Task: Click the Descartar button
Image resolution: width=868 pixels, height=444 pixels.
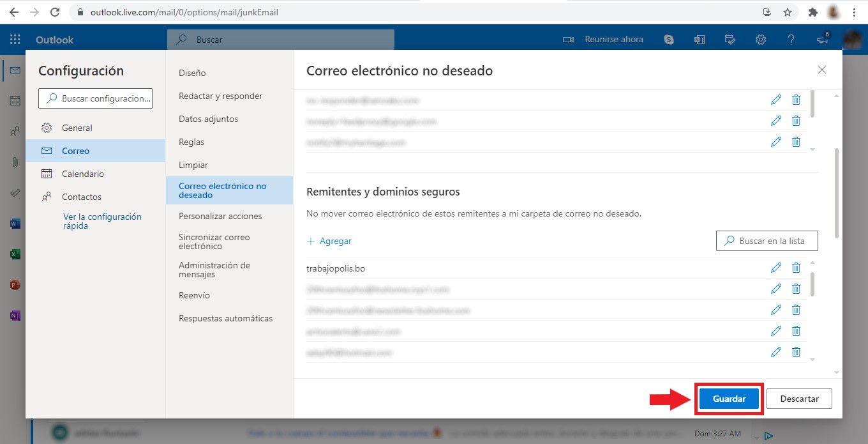Action: [799, 399]
